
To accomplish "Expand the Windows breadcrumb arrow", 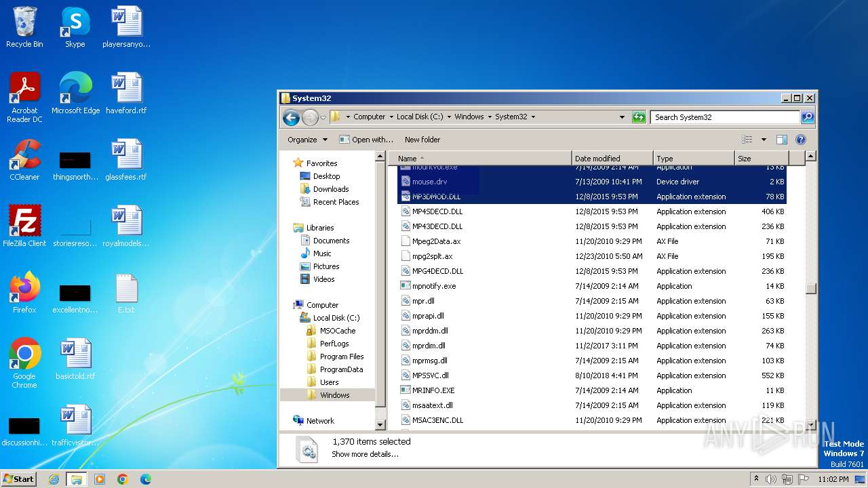I will (490, 117).
